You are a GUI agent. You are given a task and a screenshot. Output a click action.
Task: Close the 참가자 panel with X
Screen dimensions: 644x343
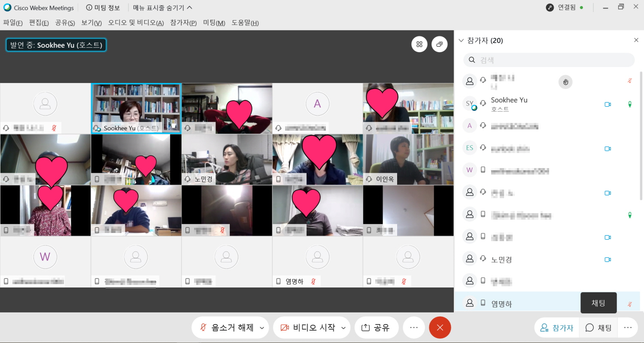coord(636,40)
